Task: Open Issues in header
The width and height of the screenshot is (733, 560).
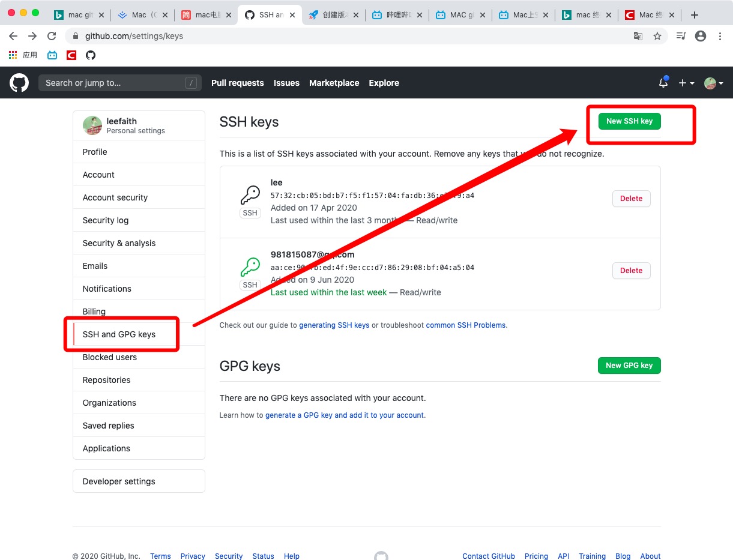Action: 286,83
